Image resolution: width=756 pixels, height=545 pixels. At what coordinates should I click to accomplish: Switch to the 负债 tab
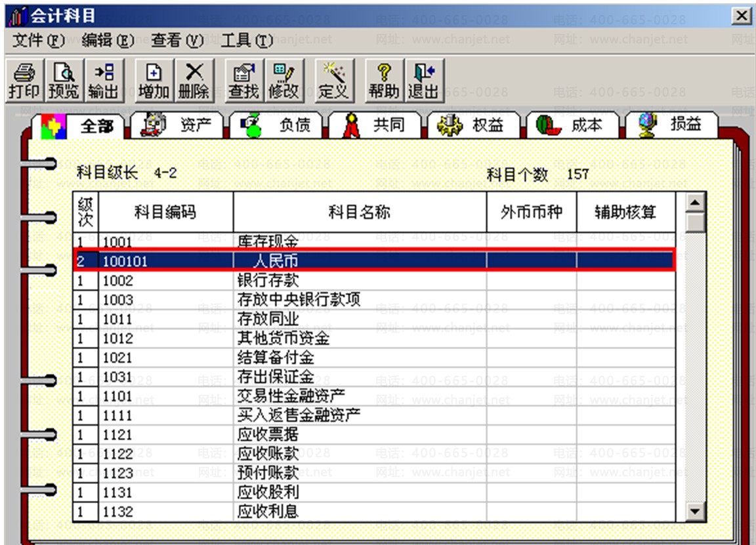click(276, 127)
